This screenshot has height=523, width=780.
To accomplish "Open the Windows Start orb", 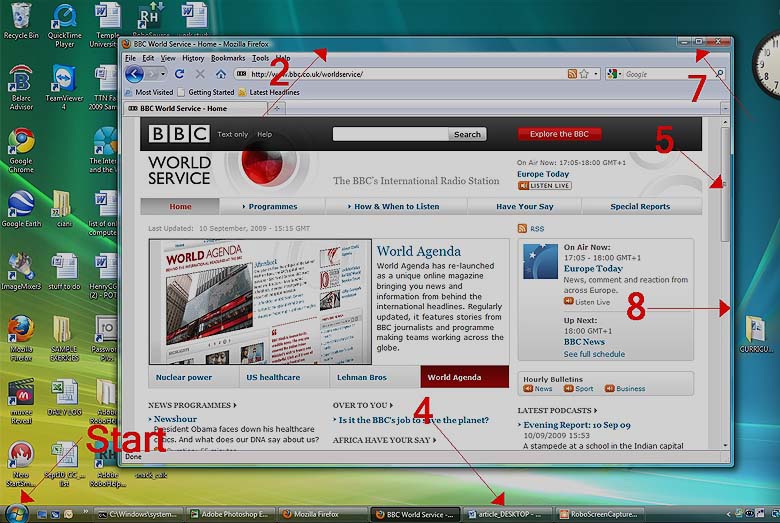I will click(18, 511).
